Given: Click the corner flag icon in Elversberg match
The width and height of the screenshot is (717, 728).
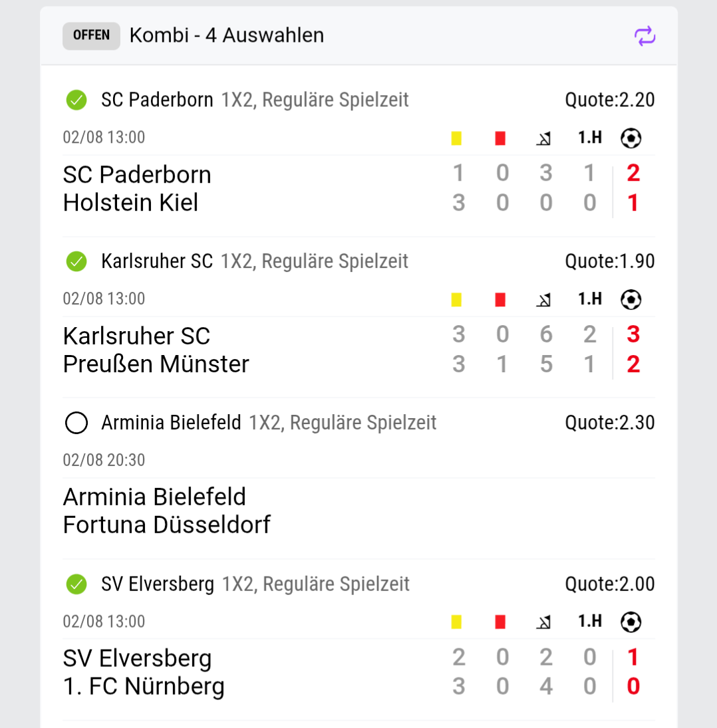Looking at the screenshot, I should [544, 622].
